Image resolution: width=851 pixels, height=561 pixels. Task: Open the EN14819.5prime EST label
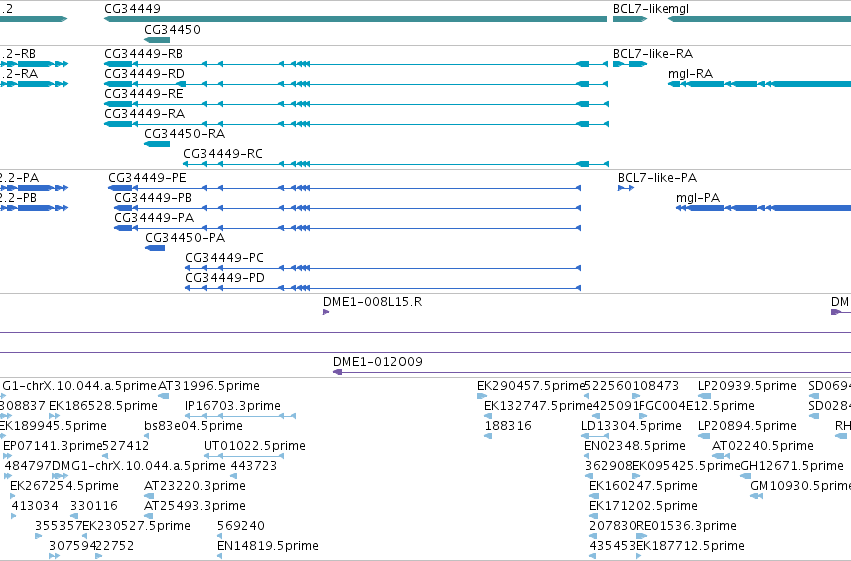point(268,546)
